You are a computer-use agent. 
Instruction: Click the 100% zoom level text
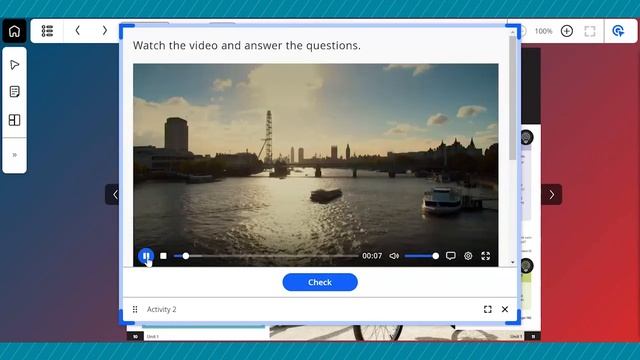point(543,31)
